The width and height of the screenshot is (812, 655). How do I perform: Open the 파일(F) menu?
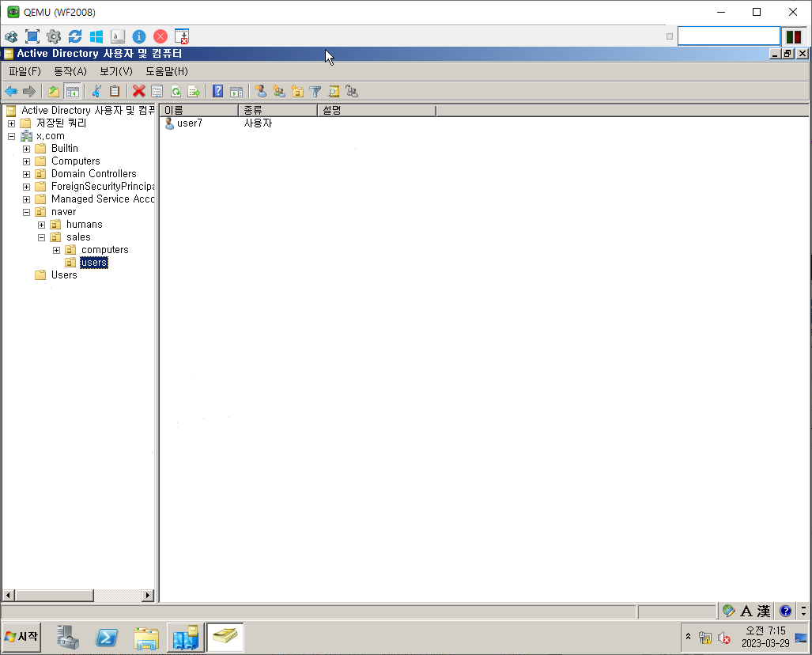[x=25, y=71]
